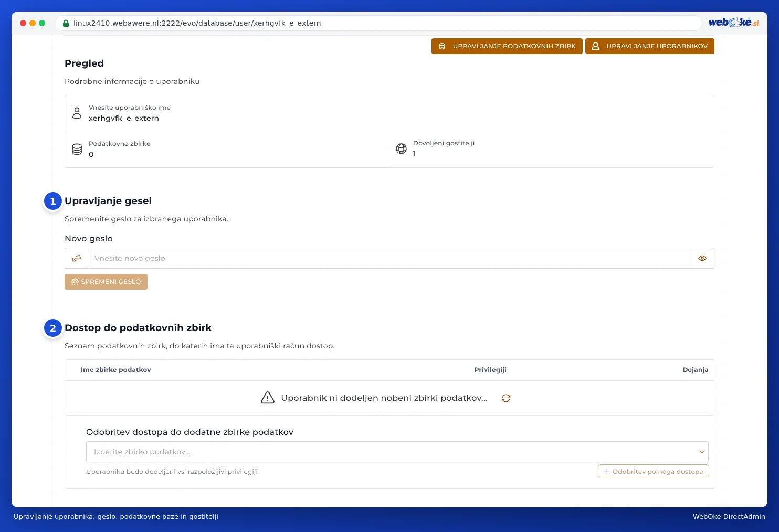The height and width of the screenshot is (532, 779).
Task: Click the Podatkovne zbirke label
Action: (x=120, y=144)
